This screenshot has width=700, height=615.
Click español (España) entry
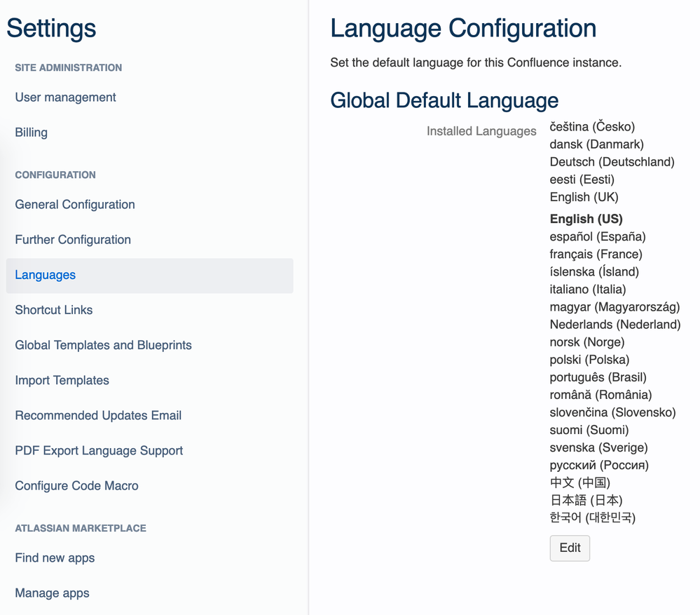(598, 237)
